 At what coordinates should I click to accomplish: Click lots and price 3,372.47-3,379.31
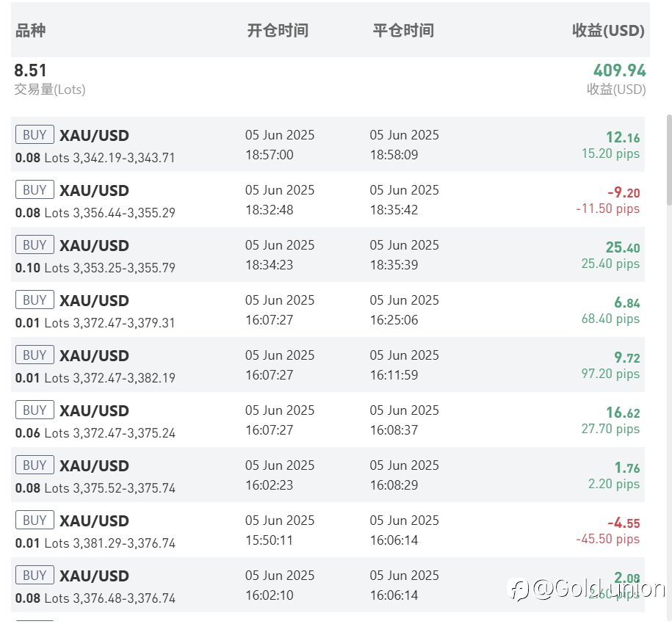[x=95, y=322]
